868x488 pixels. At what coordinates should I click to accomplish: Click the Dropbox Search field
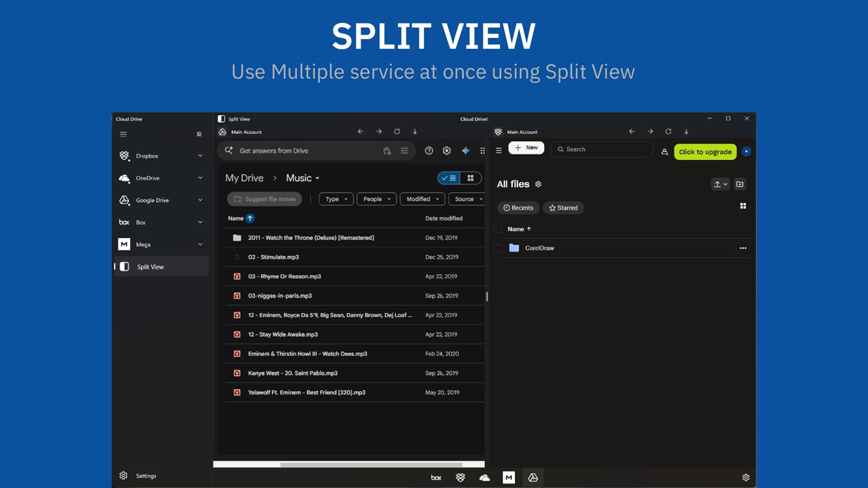pyautogui.click(x=602, y=149)
